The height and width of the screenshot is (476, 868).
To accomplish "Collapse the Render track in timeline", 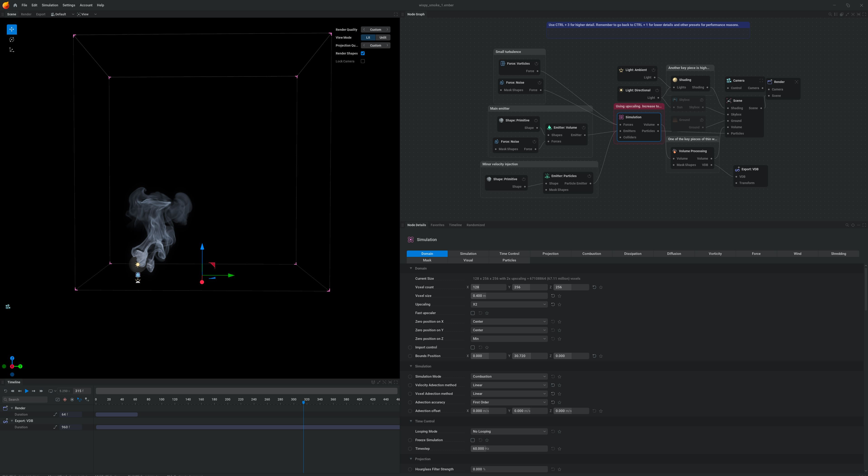I will [x=12, y=408].
